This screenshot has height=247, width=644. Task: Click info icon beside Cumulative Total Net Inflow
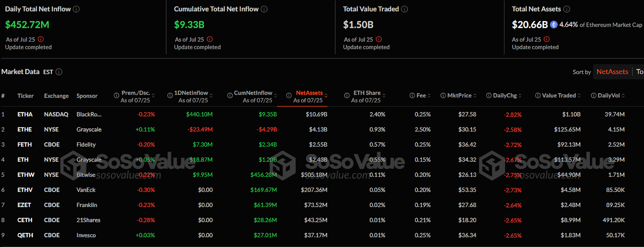[x=264, y=9]
